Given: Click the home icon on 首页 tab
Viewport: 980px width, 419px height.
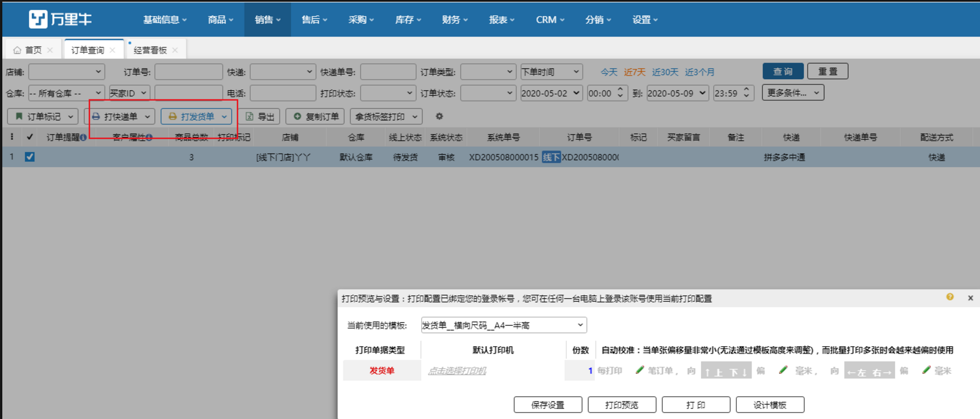Looking at the screenshot, I should click(17, 50).
